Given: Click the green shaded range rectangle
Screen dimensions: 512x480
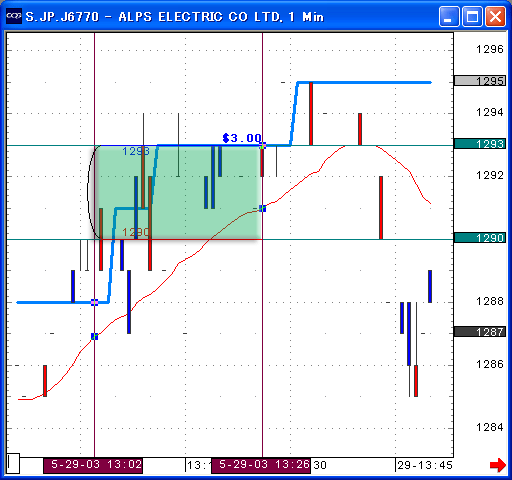Looking at the screenshot, I should [178, 192].
